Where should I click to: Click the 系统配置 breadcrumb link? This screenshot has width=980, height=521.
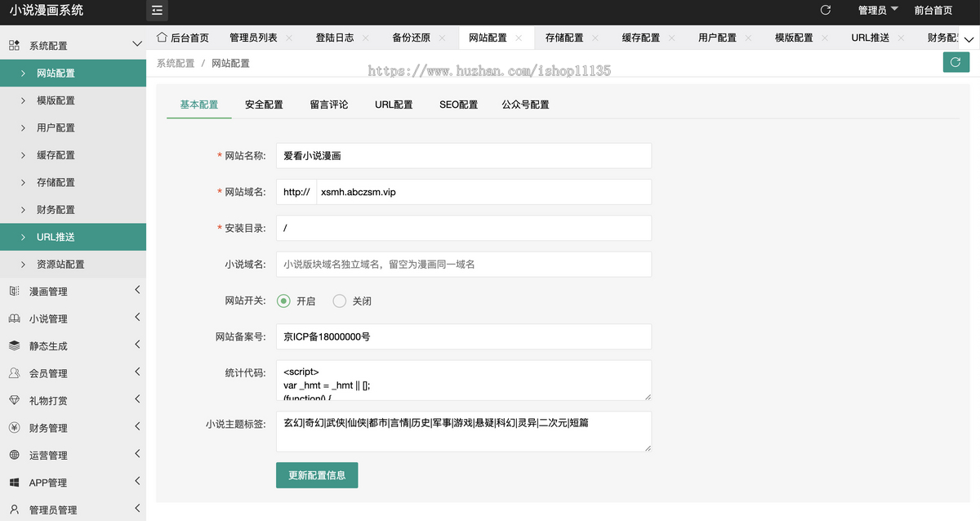point(176,63)
